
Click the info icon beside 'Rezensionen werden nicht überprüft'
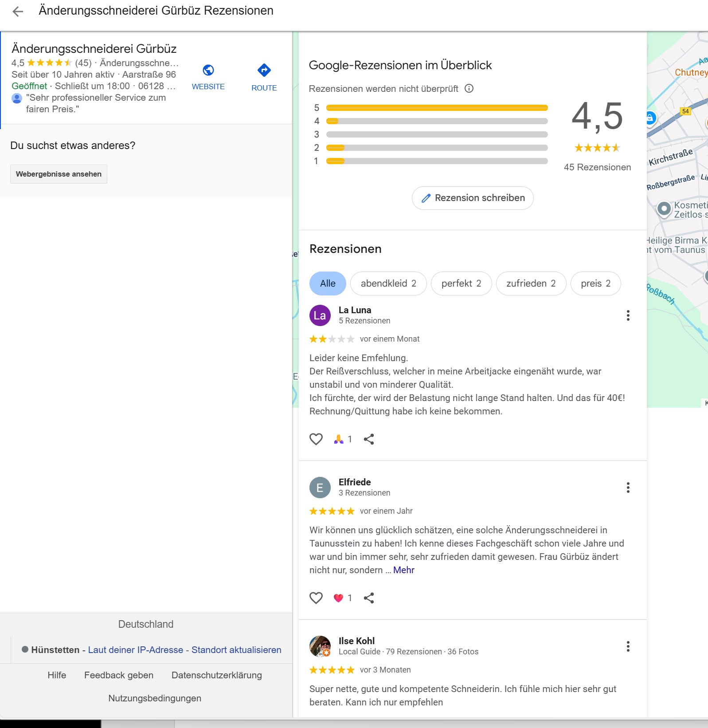[469, 88]
